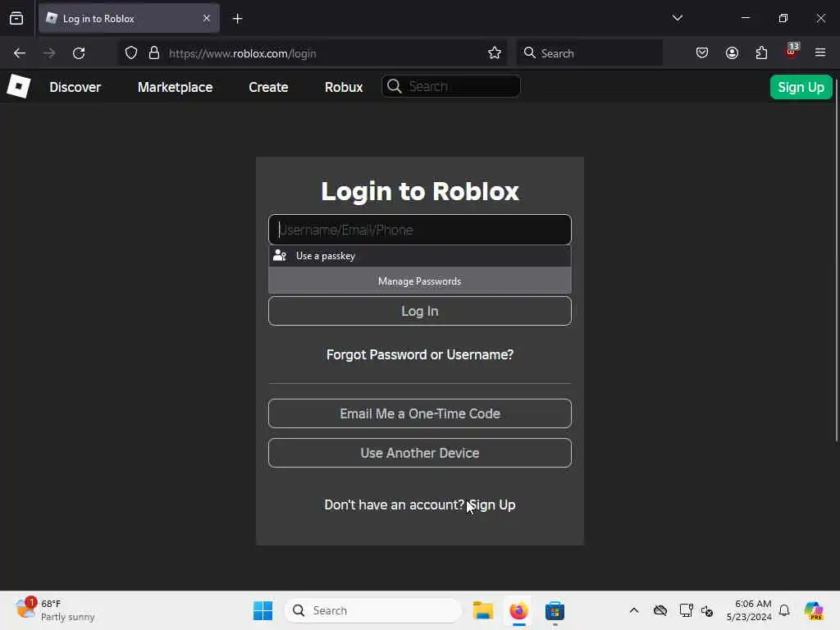Open the Firefox application menu

pyautogui.click(x=820, y=52)
